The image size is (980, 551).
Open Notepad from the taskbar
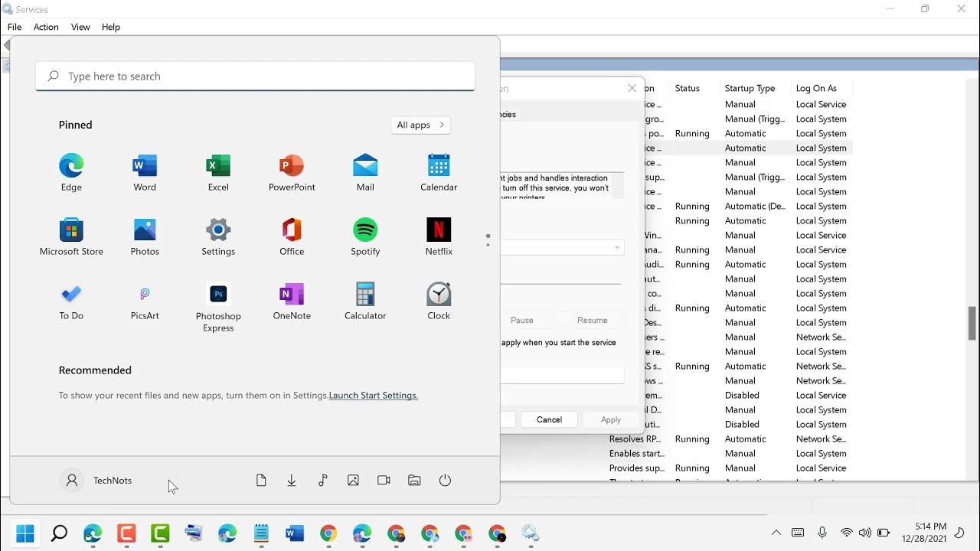point(261,533)
